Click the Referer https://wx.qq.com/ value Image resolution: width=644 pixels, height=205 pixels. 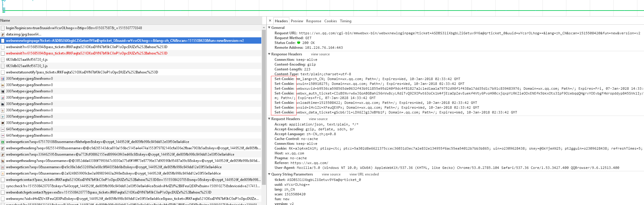pos(309,163)
